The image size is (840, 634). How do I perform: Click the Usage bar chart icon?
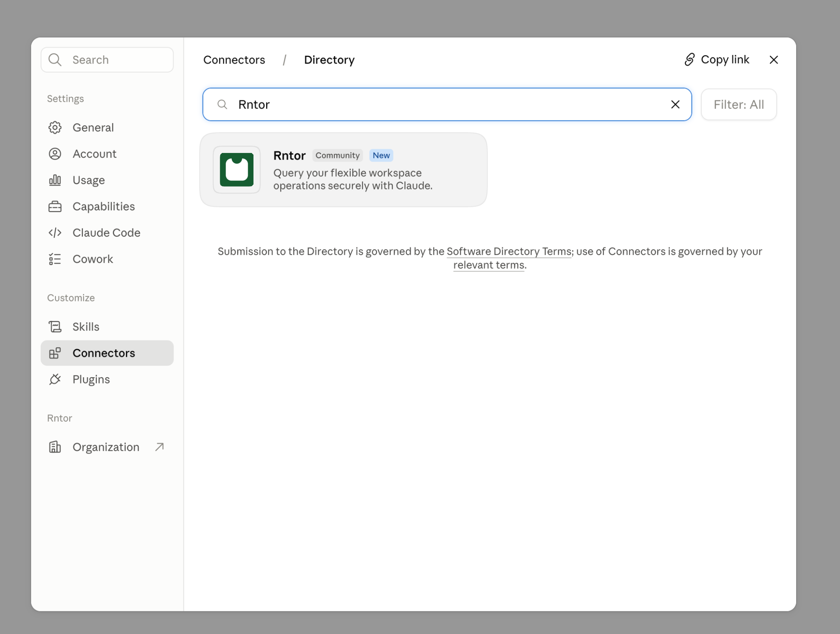[55, 180]
